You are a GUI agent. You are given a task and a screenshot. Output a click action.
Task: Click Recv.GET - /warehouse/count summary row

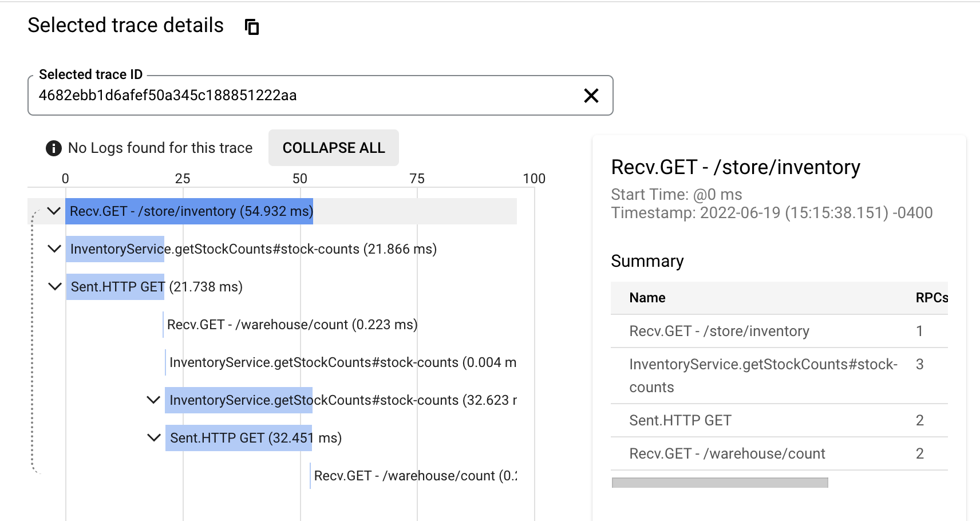click(779, 453)
